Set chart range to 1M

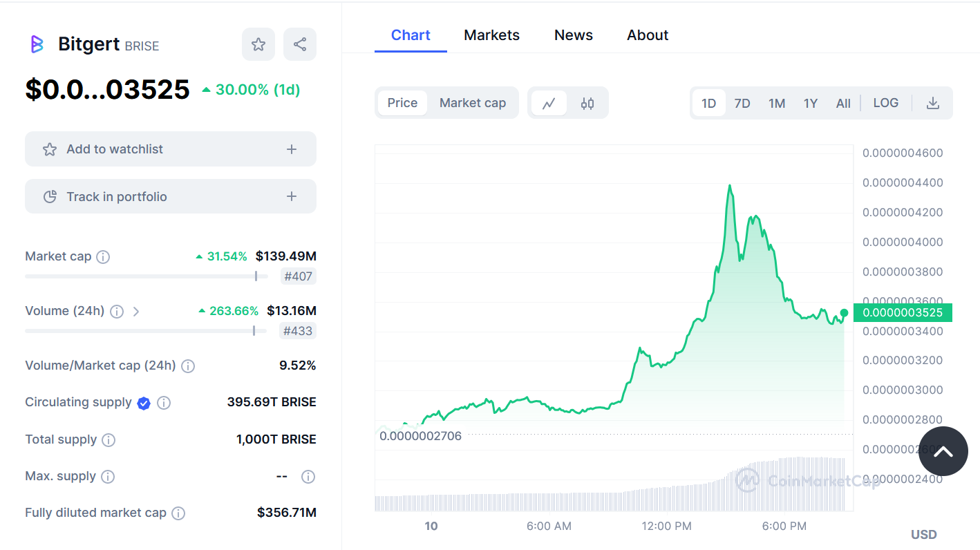pyautogui.click(x=777, y=103)
